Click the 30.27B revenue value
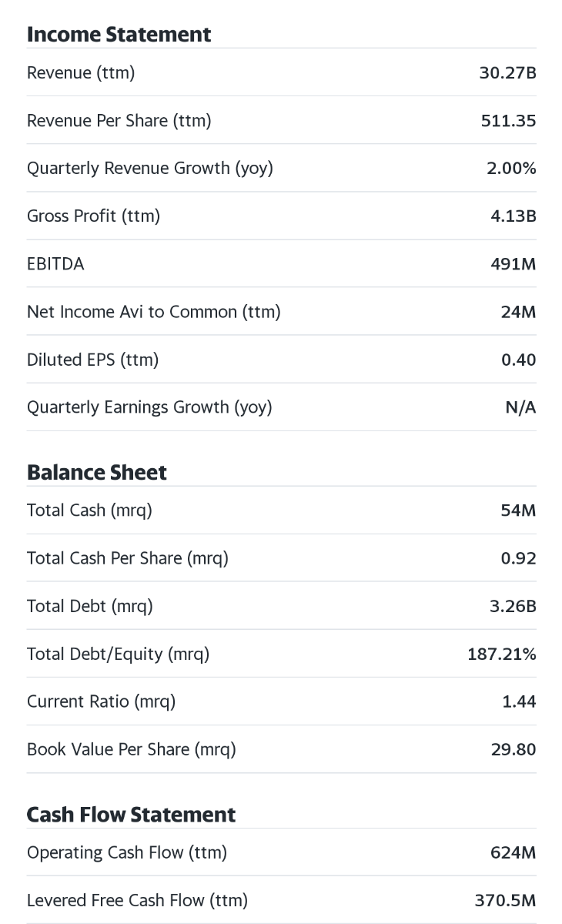Viewport: 562px width, 924px height. [x=507, y=73]
